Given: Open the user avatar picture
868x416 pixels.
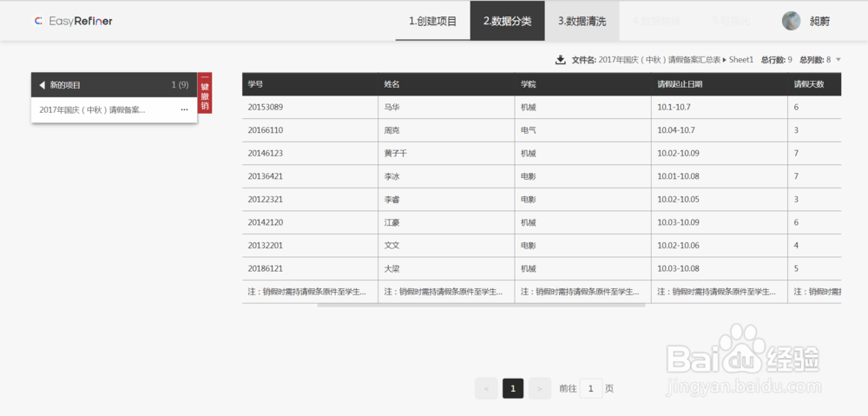Looking at the screenshot, I should pos(791,21).
